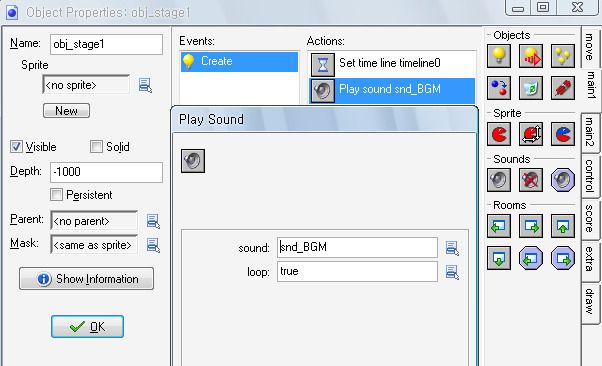The image size is (602, 366).
Task: Open the loop value picker menu
Action: [452, 272]
